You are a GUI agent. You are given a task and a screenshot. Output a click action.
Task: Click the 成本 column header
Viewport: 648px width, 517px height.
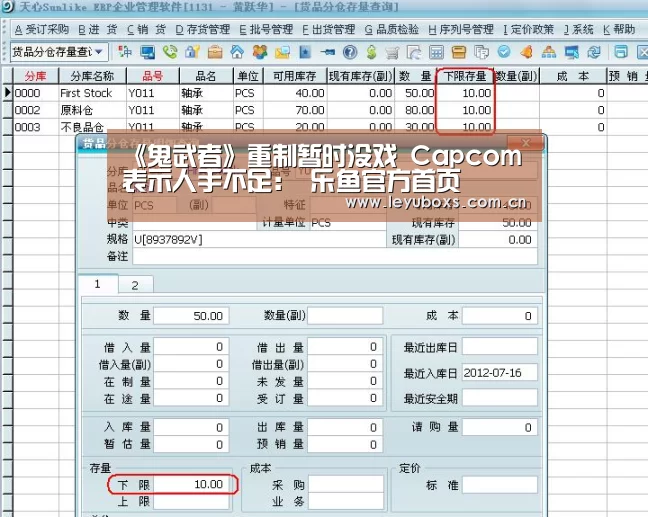573,76
